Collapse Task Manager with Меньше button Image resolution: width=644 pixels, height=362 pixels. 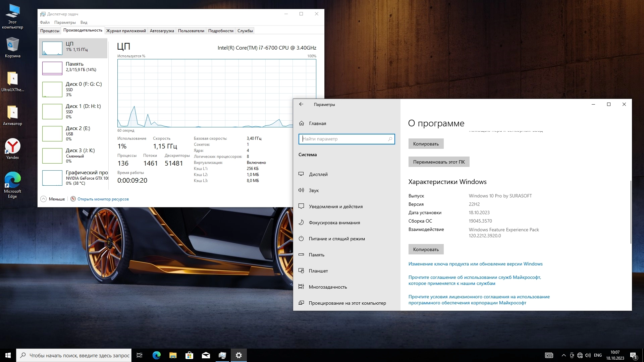coord(53,199)
